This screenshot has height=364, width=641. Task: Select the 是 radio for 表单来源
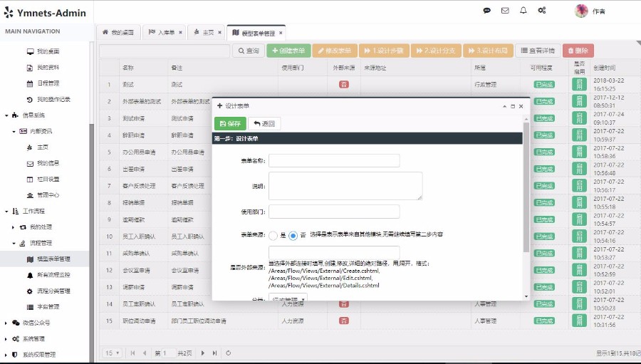click(x=273, y=236)
